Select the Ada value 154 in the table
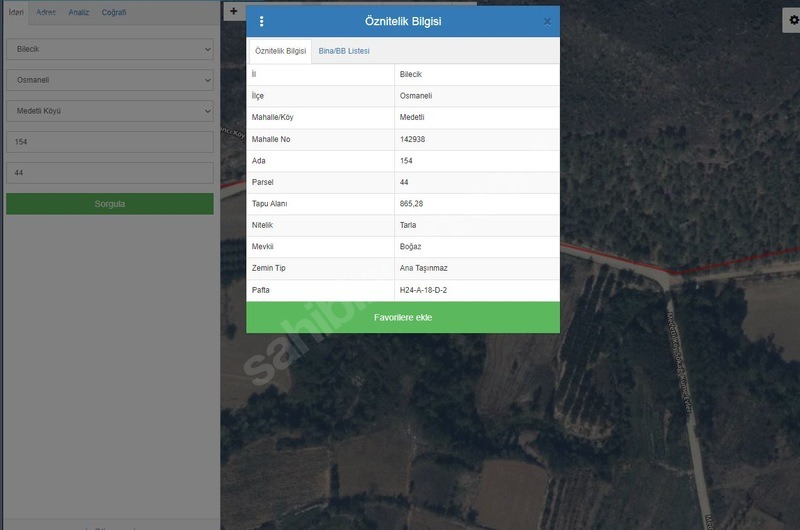 click(406, 161)
